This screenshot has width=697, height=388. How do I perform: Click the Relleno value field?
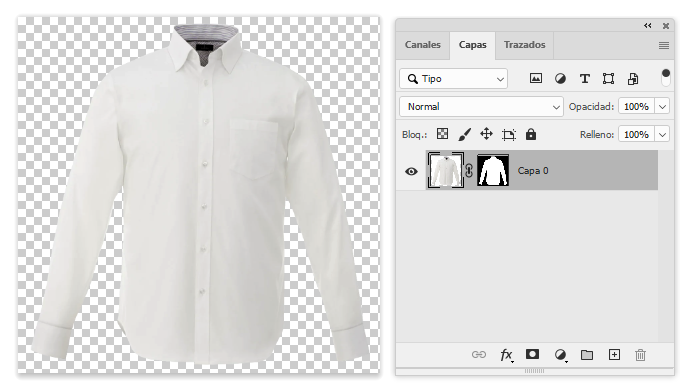tap(636, 134)
